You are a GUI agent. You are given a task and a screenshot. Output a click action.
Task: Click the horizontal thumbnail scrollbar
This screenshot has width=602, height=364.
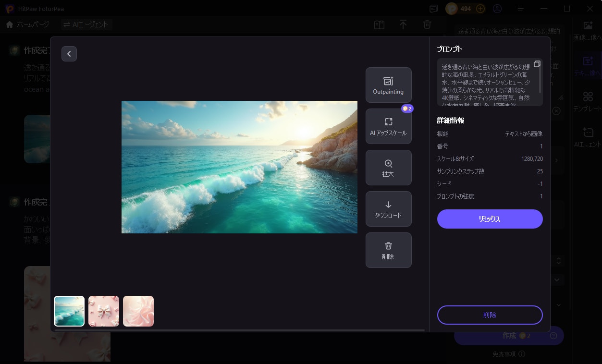[239, 330]
